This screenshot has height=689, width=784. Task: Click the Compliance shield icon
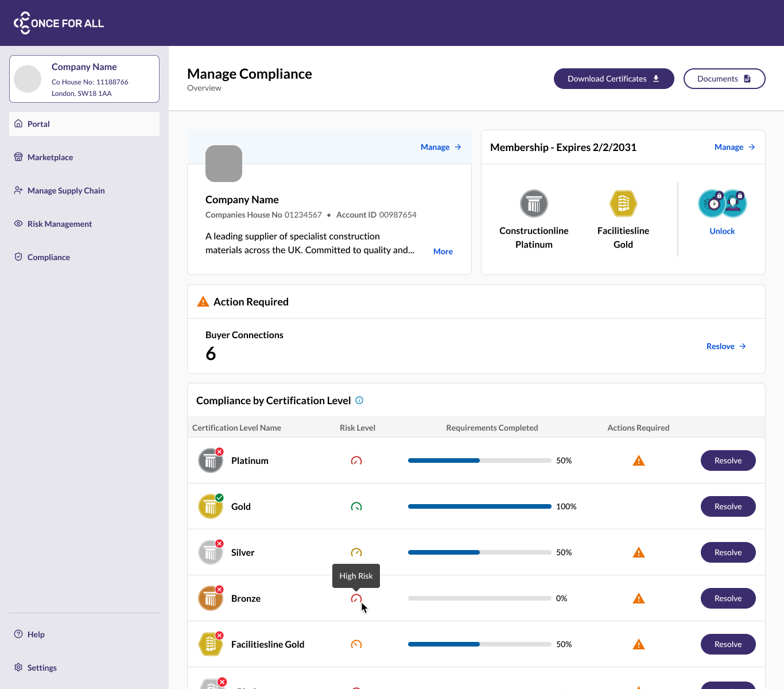[18, 257]
